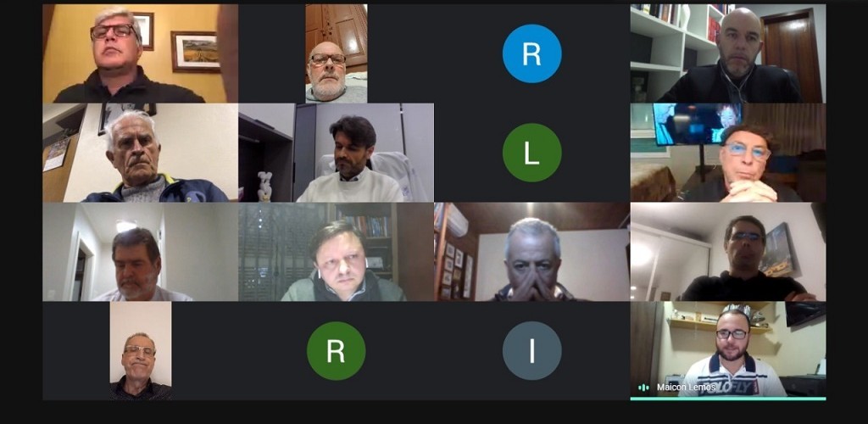The image size is (868, 424).
Task: Select the video tile with the yellow wall
Action: coord(141,53)
